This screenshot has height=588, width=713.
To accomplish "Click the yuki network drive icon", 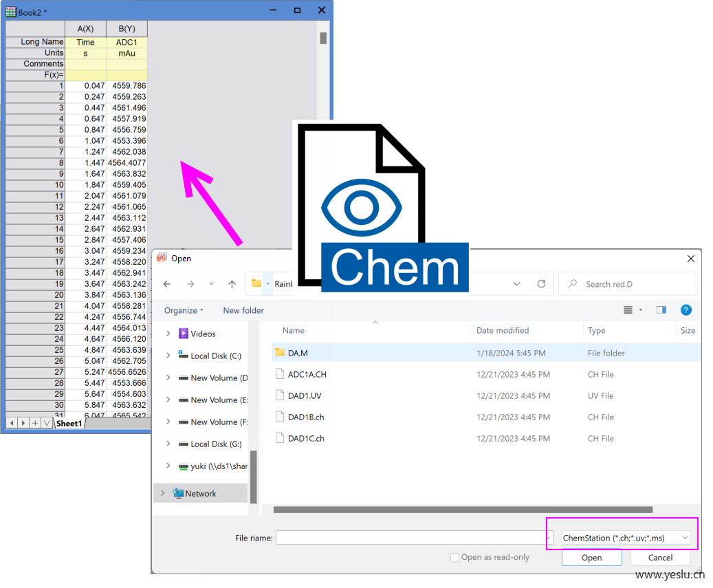I will point(184,466).
